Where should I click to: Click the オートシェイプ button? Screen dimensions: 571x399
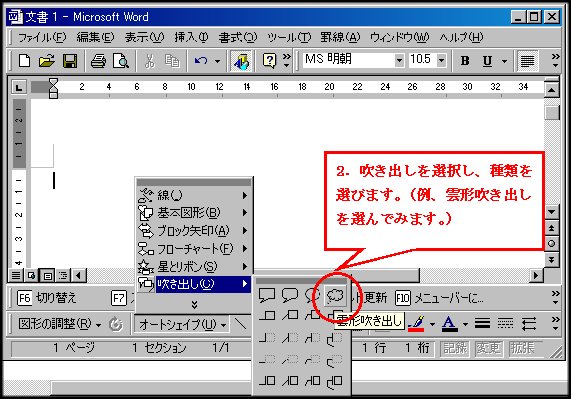point(182,324)
